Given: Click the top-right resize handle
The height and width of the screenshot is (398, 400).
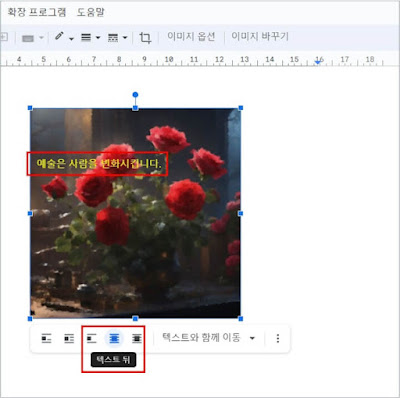Looking at the screenshot, I should (241, 108).
